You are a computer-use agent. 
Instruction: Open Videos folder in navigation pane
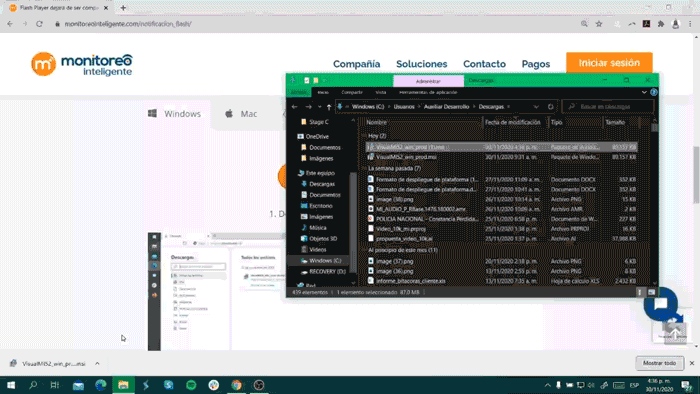pos(314,249)
